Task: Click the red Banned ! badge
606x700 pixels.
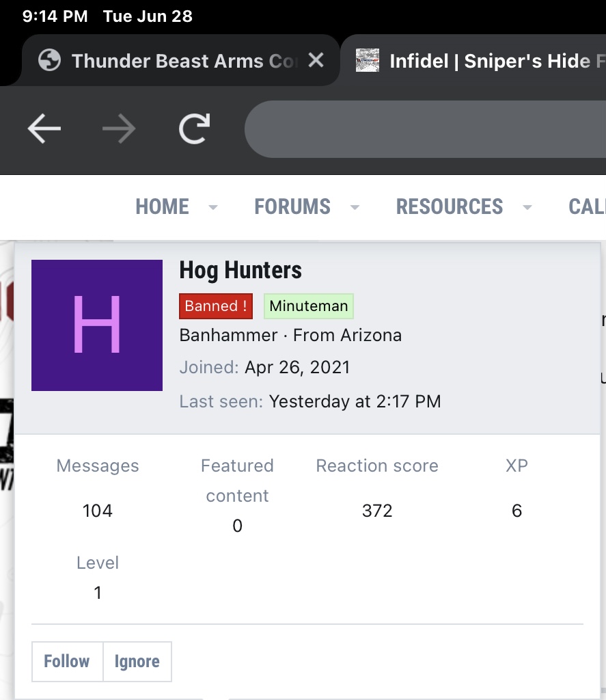Action: pos(216,306)
